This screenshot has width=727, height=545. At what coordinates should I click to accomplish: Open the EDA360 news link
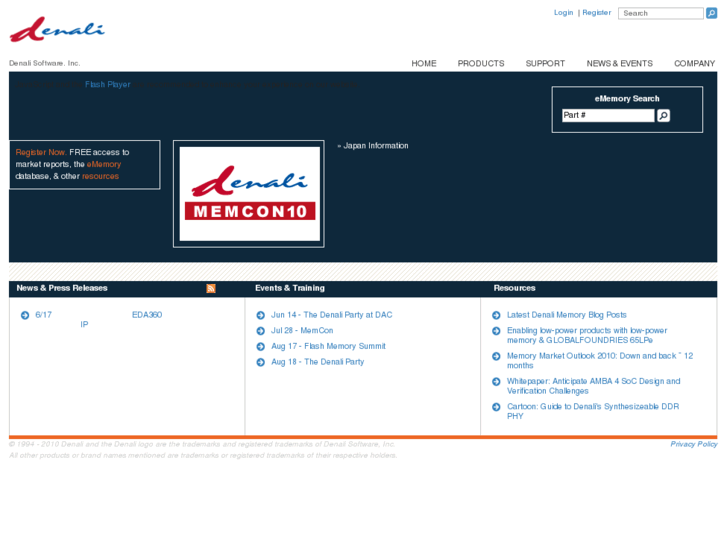click(147, 315)
